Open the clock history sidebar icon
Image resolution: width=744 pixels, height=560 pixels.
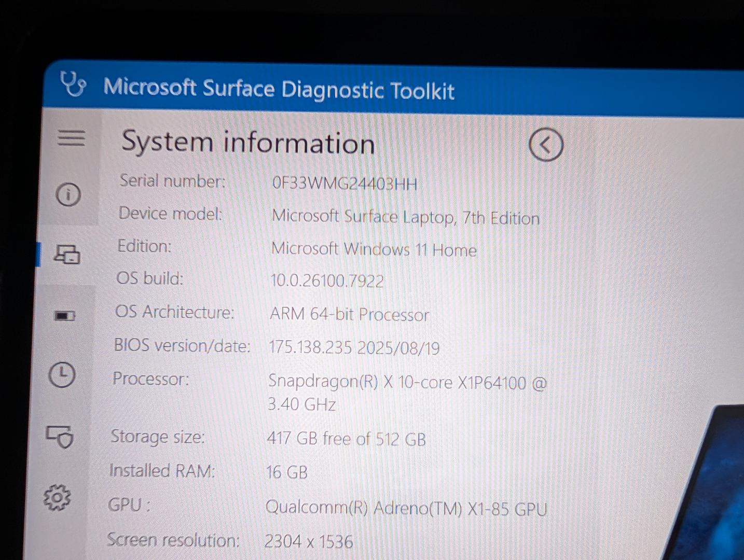62,374
